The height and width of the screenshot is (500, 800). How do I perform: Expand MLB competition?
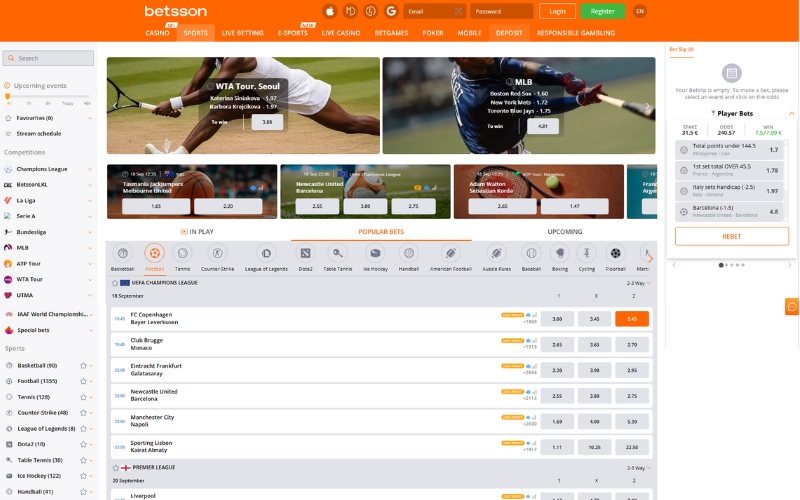pos(90,248)
